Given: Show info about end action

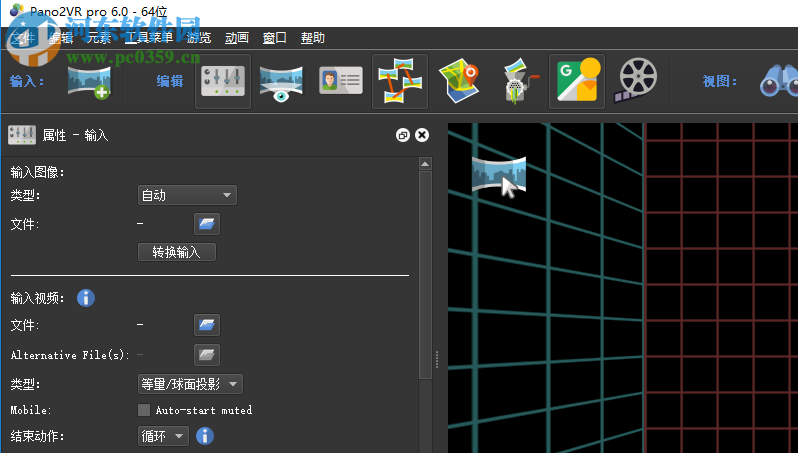Looking at the screenshot, I should point(205,436).
